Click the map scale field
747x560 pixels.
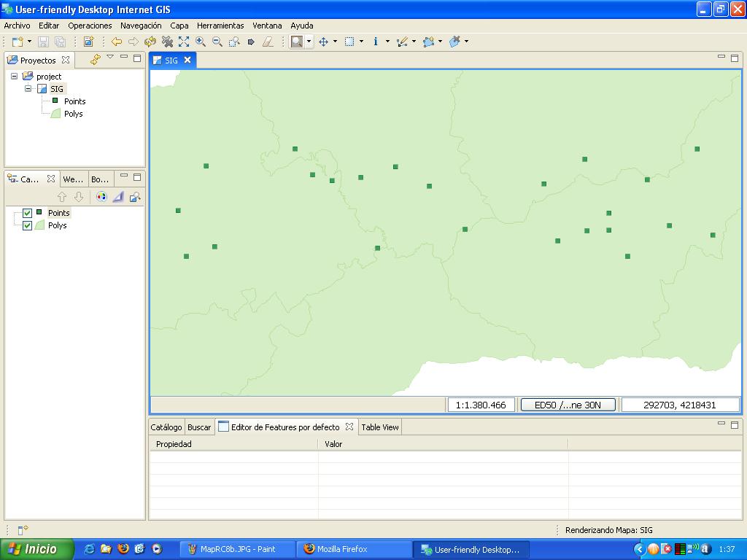coord(481,405)
